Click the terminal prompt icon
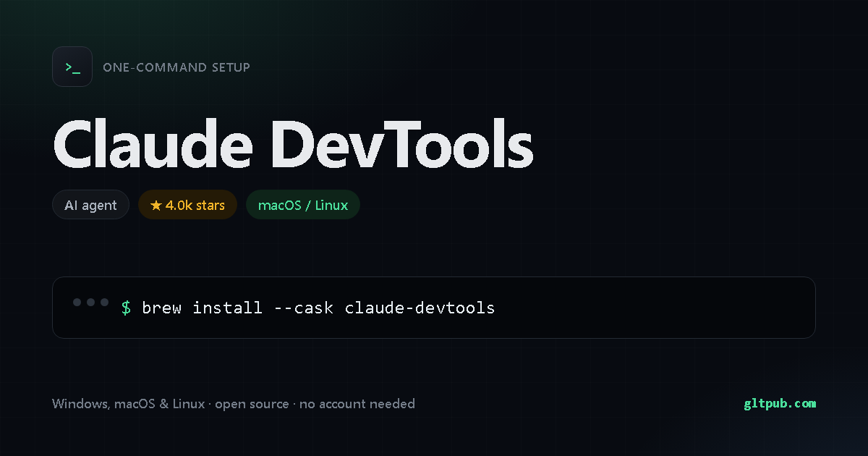The height and width of the screenshot is (456, 868). point(72,67)
